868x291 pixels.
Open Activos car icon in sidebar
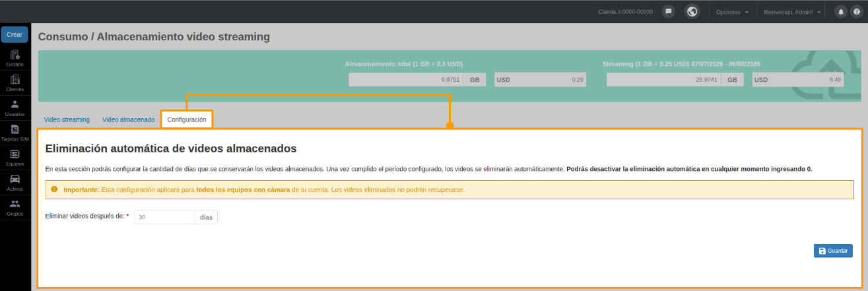pos(15,183)
